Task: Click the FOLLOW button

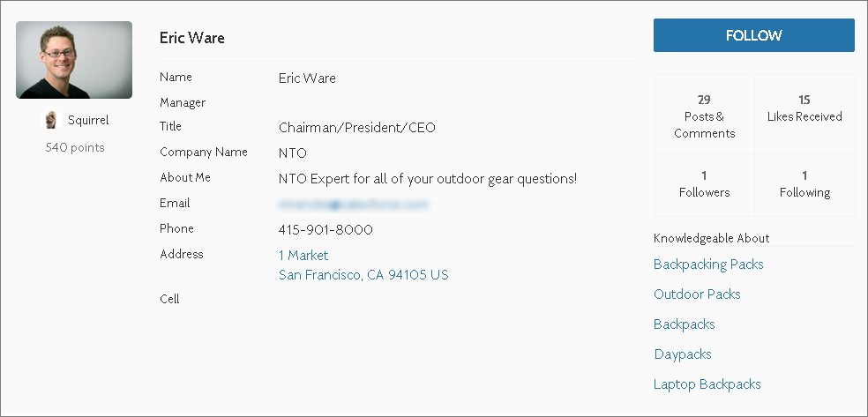Action: (x=754, y=35)
